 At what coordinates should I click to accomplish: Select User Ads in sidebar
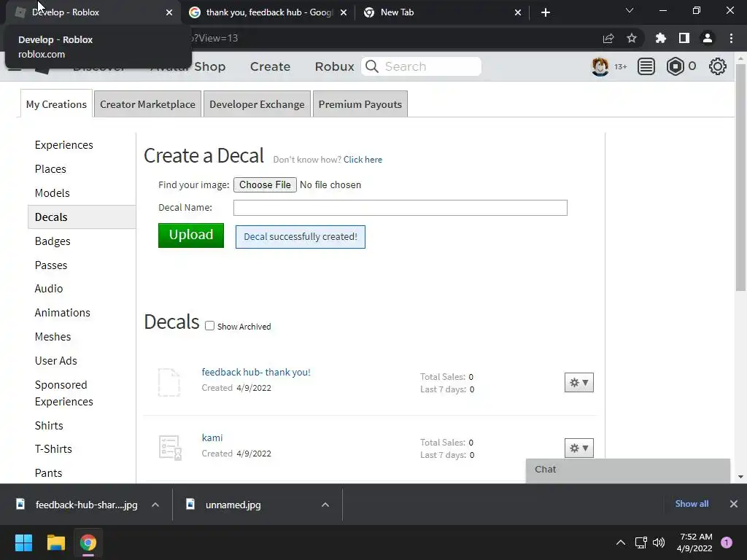(x=55, y=360)
